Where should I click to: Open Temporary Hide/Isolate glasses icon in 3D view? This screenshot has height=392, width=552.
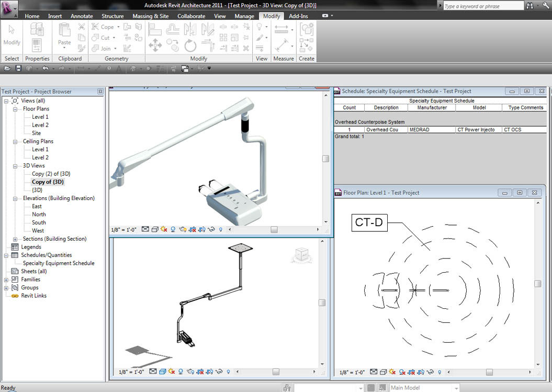pos(211,229)
